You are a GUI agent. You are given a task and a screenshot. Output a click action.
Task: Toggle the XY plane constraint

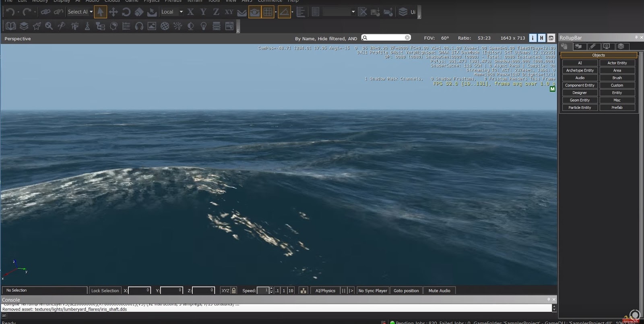pyautogui.click(x=229, y=12)
